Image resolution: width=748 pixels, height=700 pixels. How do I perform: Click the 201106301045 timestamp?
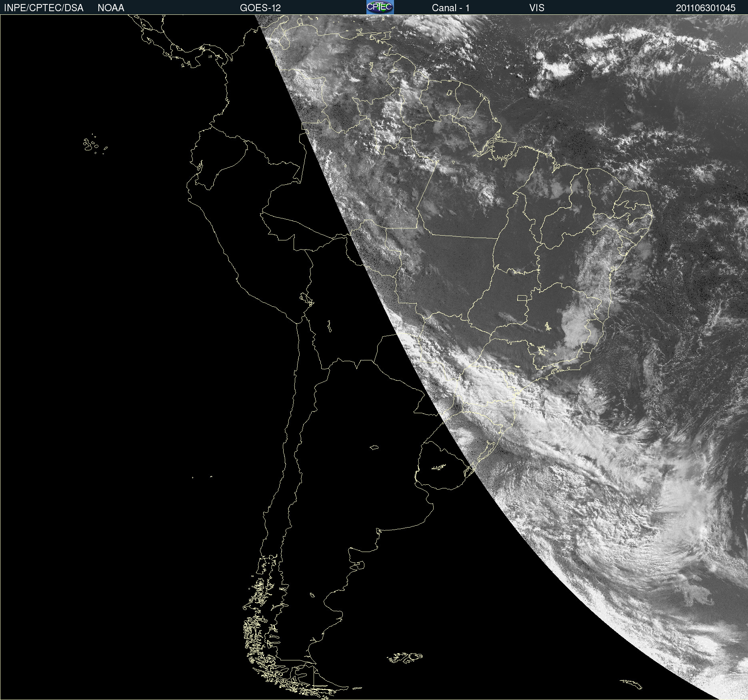(706, 8)
